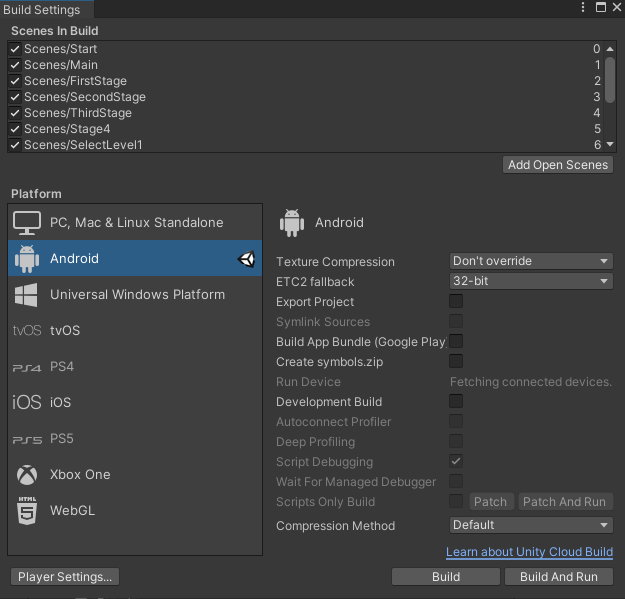Viewport: 625px width, 599px height.
Task: Click the Symlink Sources checkbox
Action: tap(456, 321)
